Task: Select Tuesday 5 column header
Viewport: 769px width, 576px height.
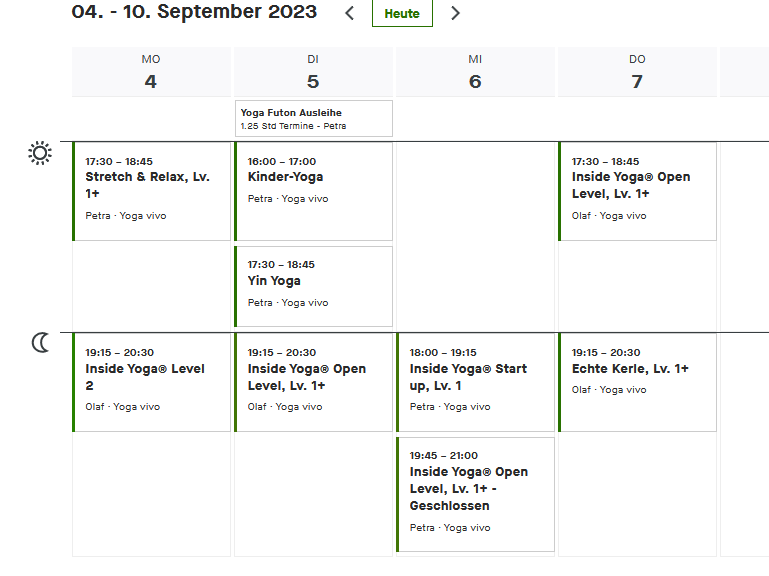Action: tap(313, 72)
